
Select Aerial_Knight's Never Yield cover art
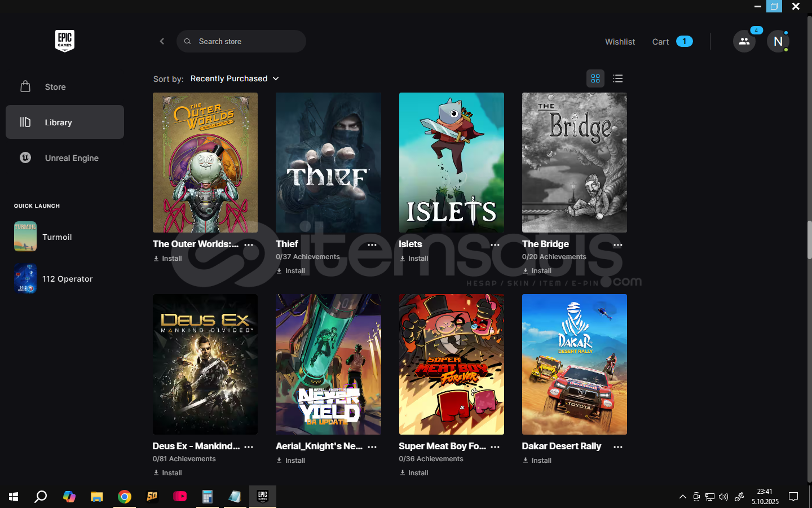[328, 364]
